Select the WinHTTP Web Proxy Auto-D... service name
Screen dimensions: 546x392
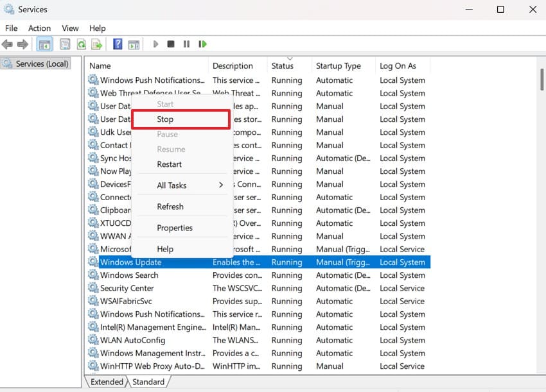pos(152,366)
